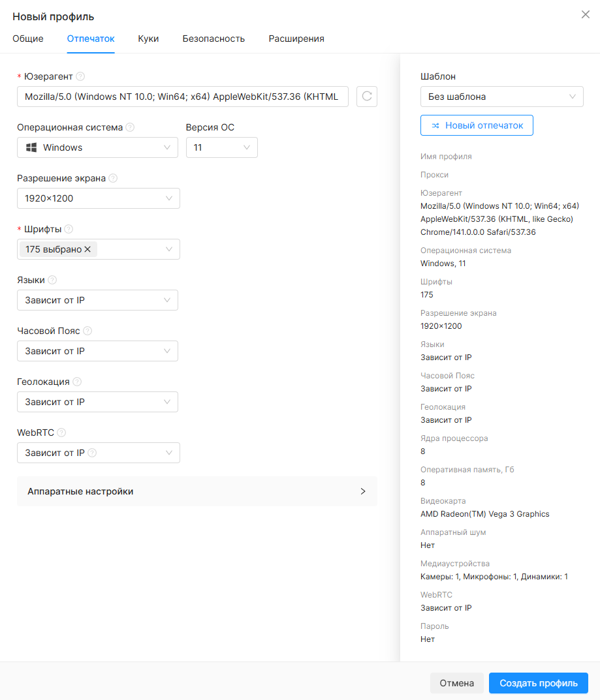Click help icon next to Юзерагент label

point(80,76)
